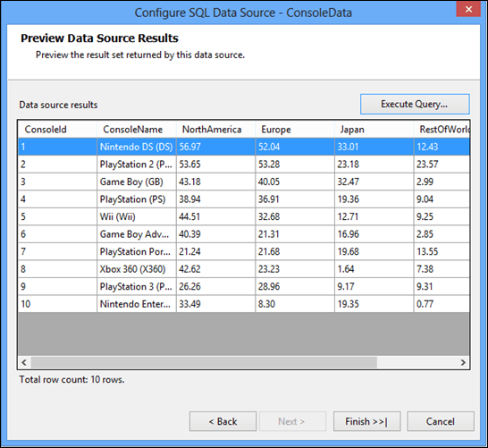Viewport: 488px width, 448px height.
Task: Click Europe value 53.28
Action: point(295,164)
